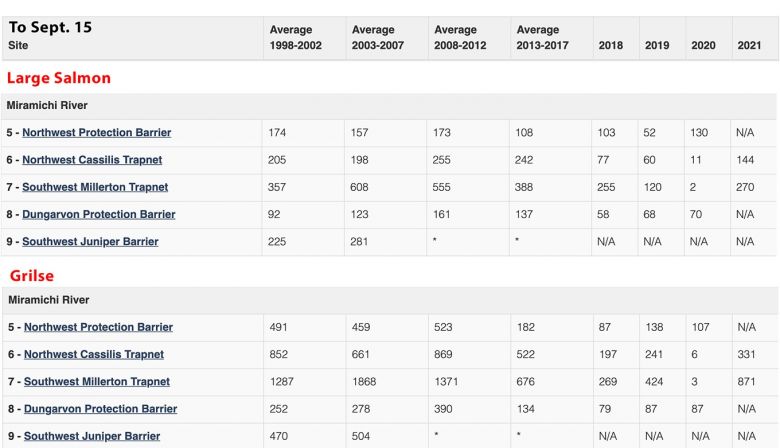
Task: Click the Average 1998-2002 column header
Action: click(x=296, y=38)
